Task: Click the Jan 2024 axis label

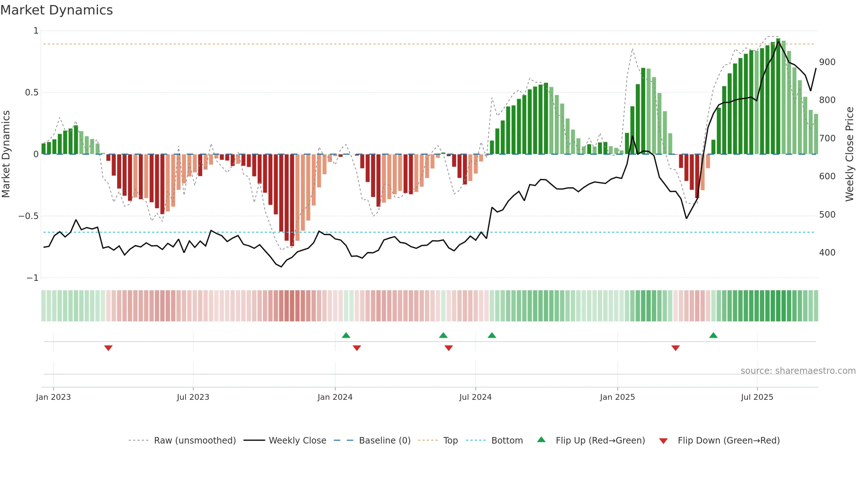Action: 335,397
